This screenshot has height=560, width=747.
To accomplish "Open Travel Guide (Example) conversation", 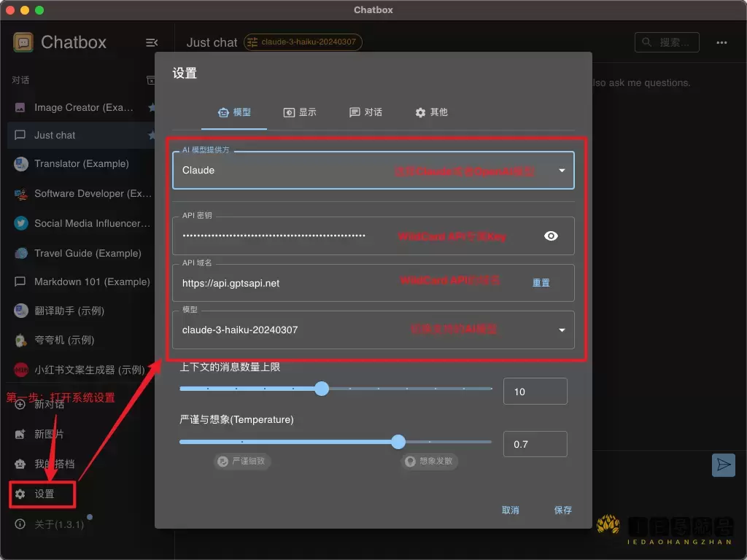I will (x=81, y=253).
